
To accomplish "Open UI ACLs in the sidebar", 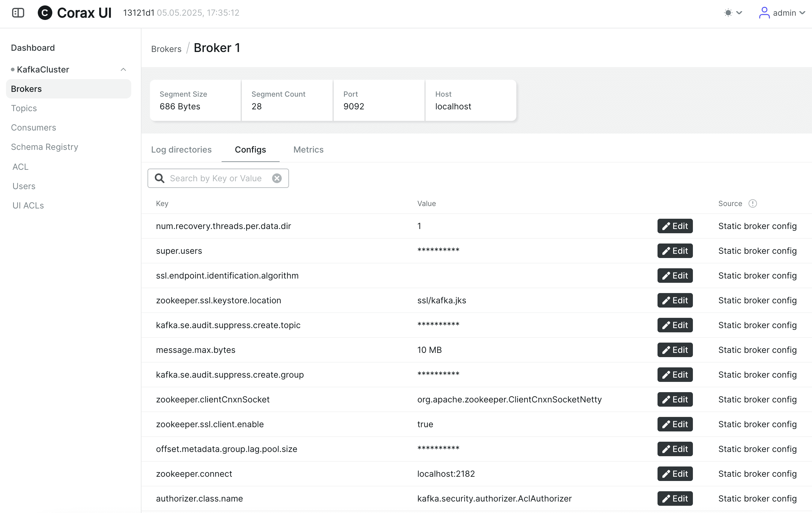I will pos(28,206).
